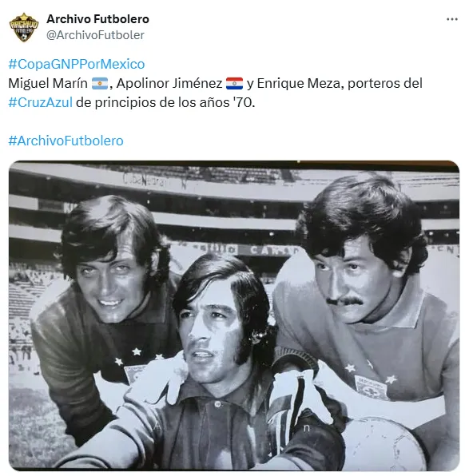Open the tweet's more options ellipsis menu
The width and height of the screenshot is (469, 476).
(451, 19)
